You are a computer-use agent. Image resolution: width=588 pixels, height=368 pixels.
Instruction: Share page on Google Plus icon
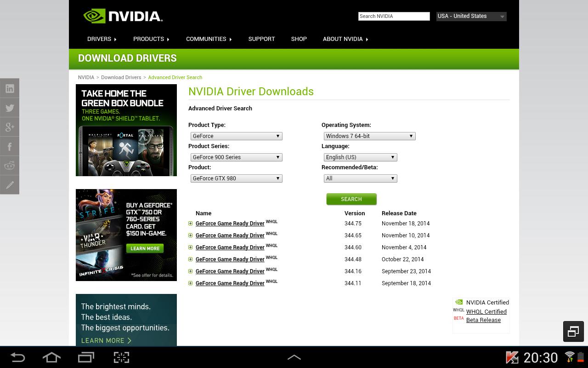click(x=10, y=127)
